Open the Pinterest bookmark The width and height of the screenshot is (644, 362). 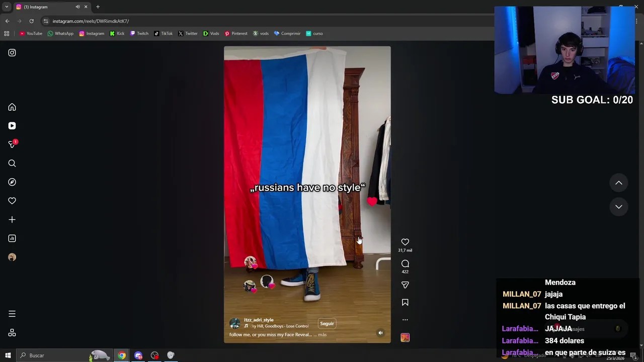tap(236, 34)
